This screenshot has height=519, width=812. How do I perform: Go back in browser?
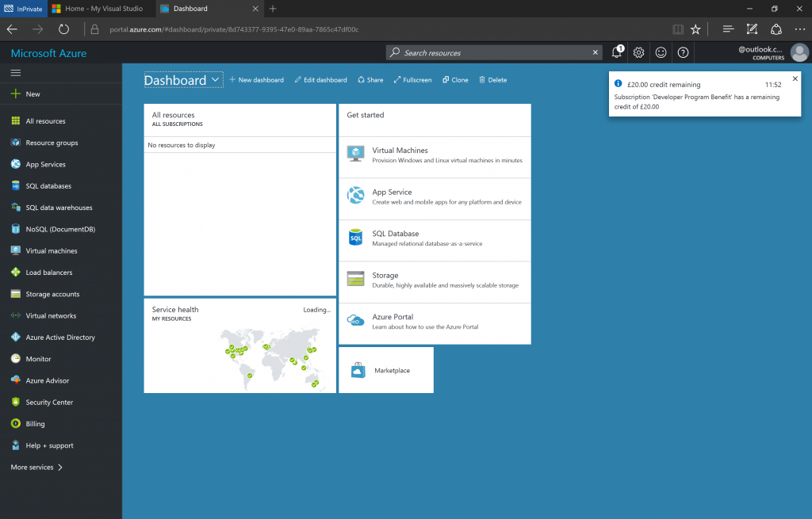[x=12, y=29]
